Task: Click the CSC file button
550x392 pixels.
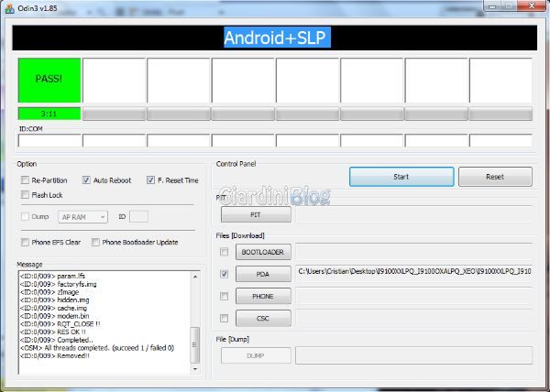Action: tap(263, 318)
